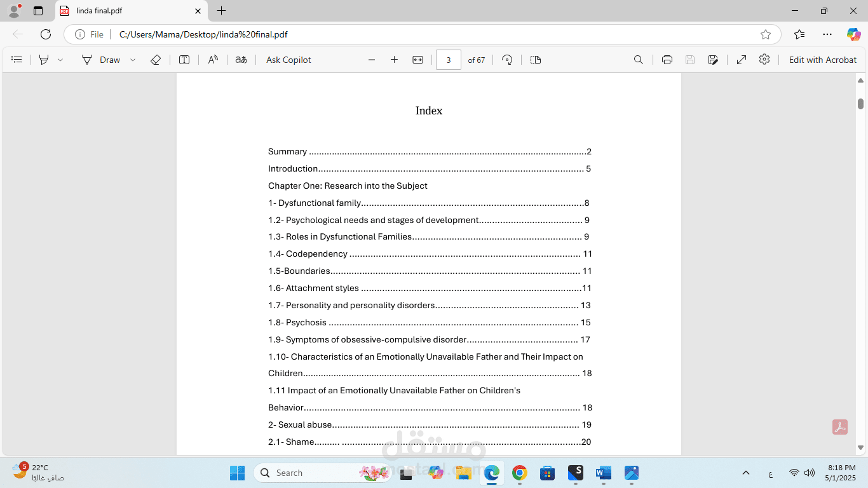Image resolution: width=868 pixels, height=488 pixels.
Task: Open PDF settings gear
Action: pyautogui.click(x=764, y=59)
